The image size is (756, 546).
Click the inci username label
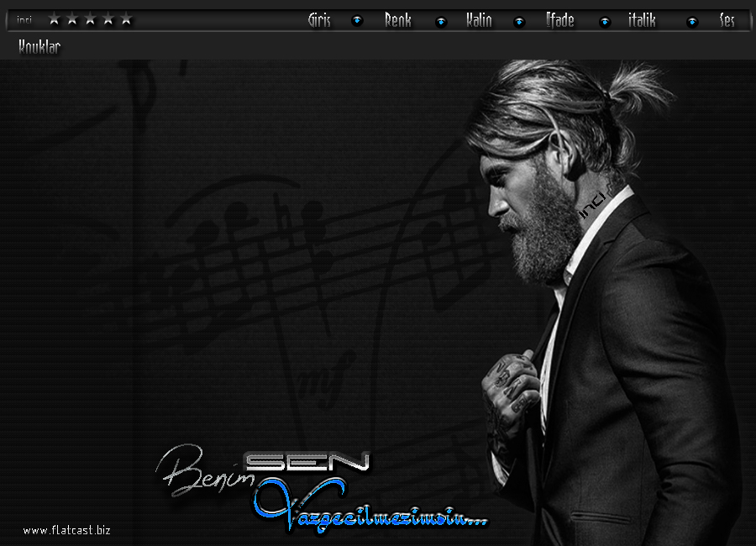click(x=24, y=20)
